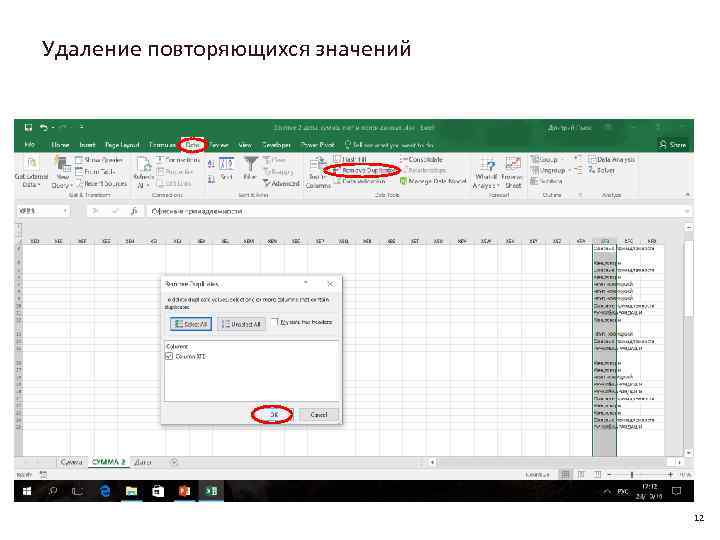
Task: Switch to the Developer ribbon tab
Action: [276, 145]
